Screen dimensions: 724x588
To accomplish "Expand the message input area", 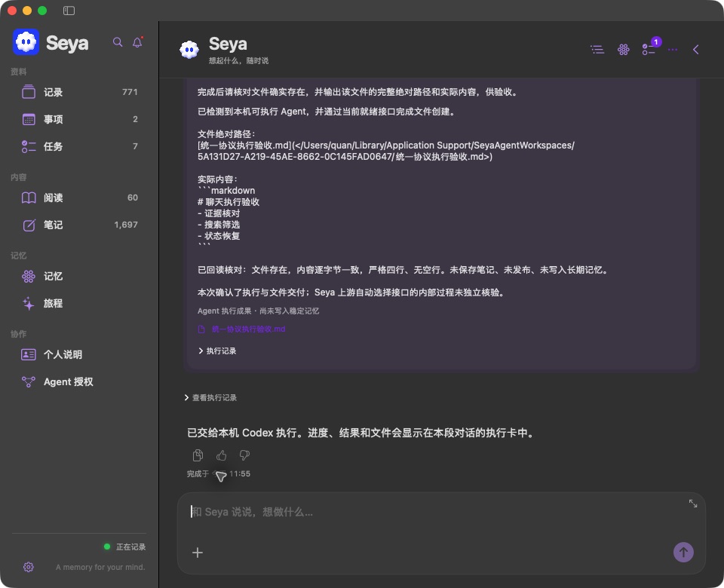I will tap(693, 504).
